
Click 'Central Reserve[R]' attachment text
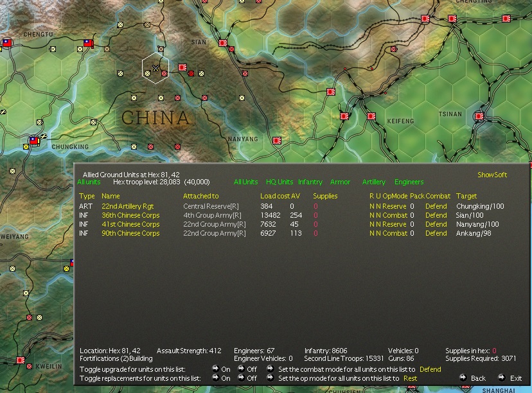tap(211, 206)
